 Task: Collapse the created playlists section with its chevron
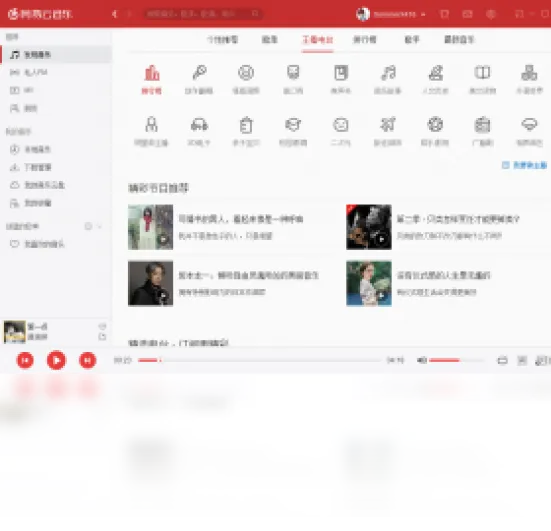coord(100,226)
